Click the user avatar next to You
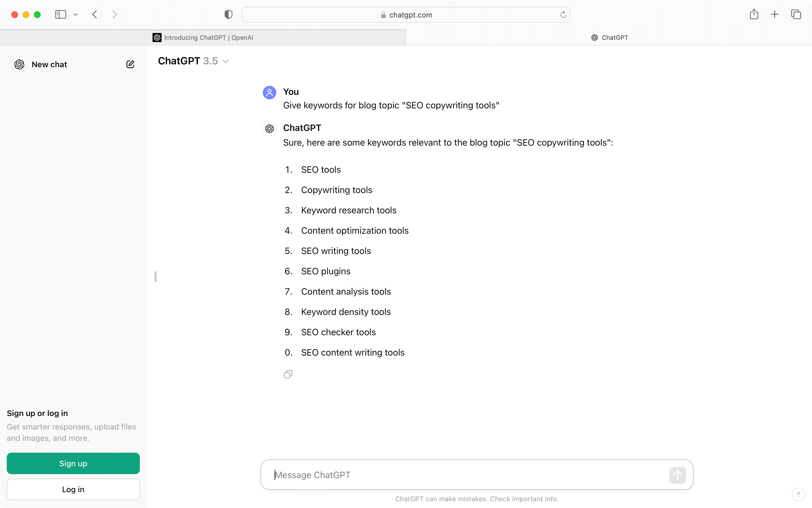The width and height of the screenshot is (812, 508). tap(270, 92)
